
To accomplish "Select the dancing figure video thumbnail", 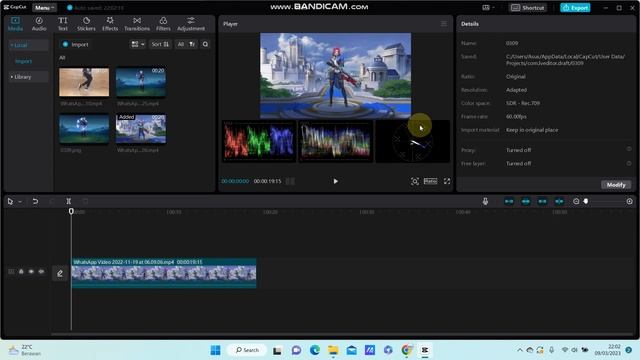I will [x=84, y=82].
